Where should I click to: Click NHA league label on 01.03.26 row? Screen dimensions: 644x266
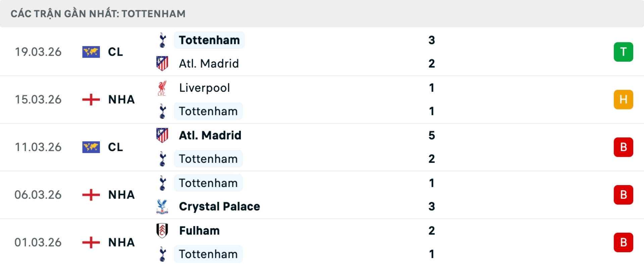pos(121,242)
